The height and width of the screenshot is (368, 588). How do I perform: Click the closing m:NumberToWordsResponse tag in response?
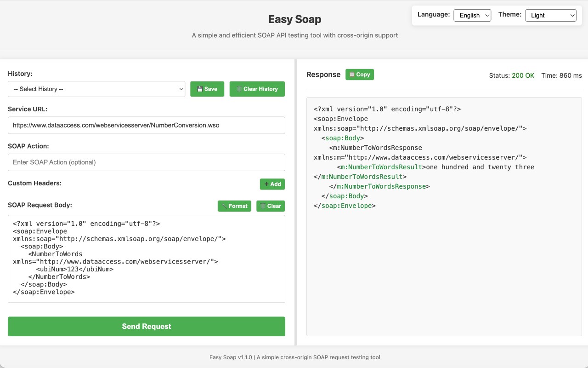tap(379, 186)
